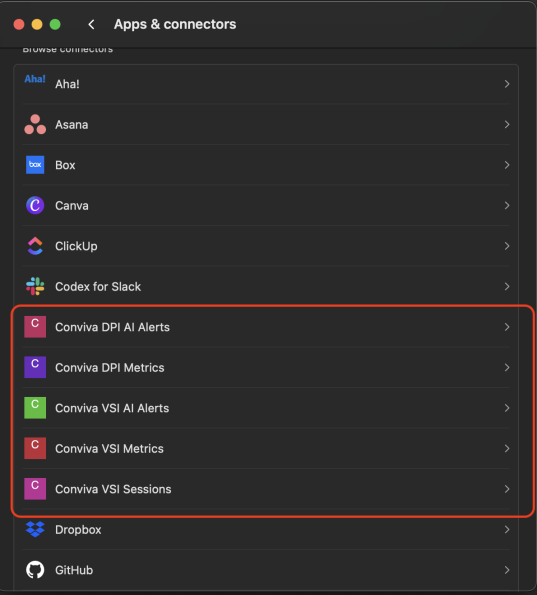
Task: Click the Slack logo for Codex
Action: point(35,286)
